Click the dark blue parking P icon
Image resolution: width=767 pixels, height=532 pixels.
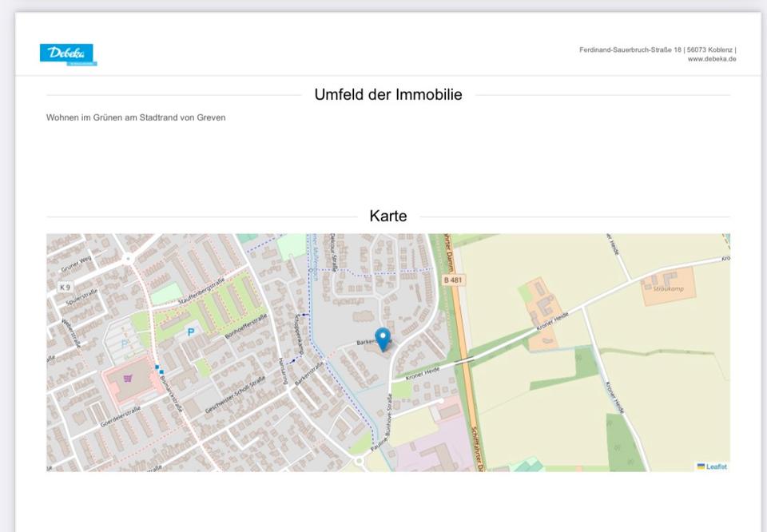point(190,332)
